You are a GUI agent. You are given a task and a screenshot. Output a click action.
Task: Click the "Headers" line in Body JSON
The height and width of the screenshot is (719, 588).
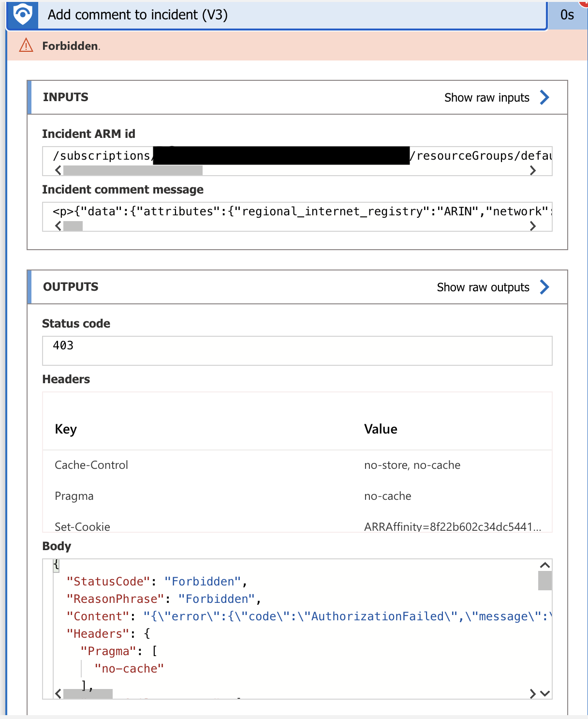(109, 634)
